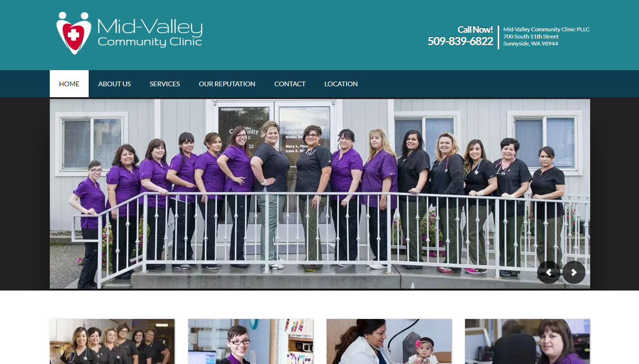Go to the Location page

tap(341, 84)
